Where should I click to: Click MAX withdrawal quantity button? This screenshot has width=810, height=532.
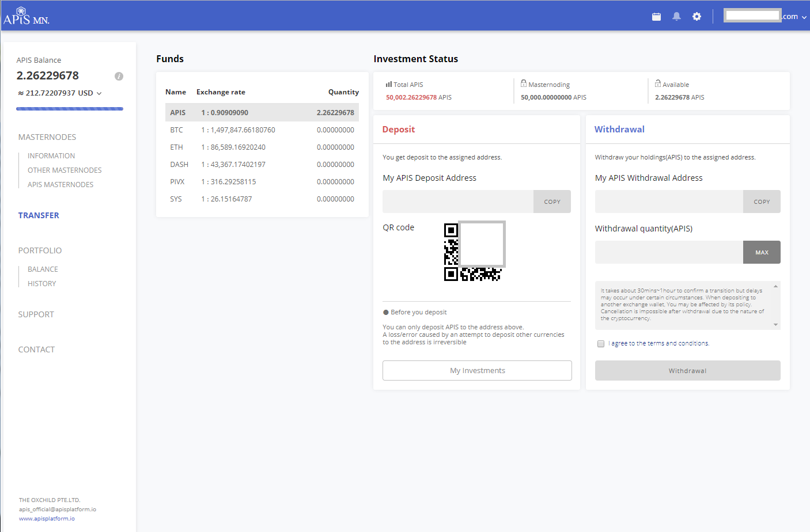pyautogui.click(x=762, y=252)
